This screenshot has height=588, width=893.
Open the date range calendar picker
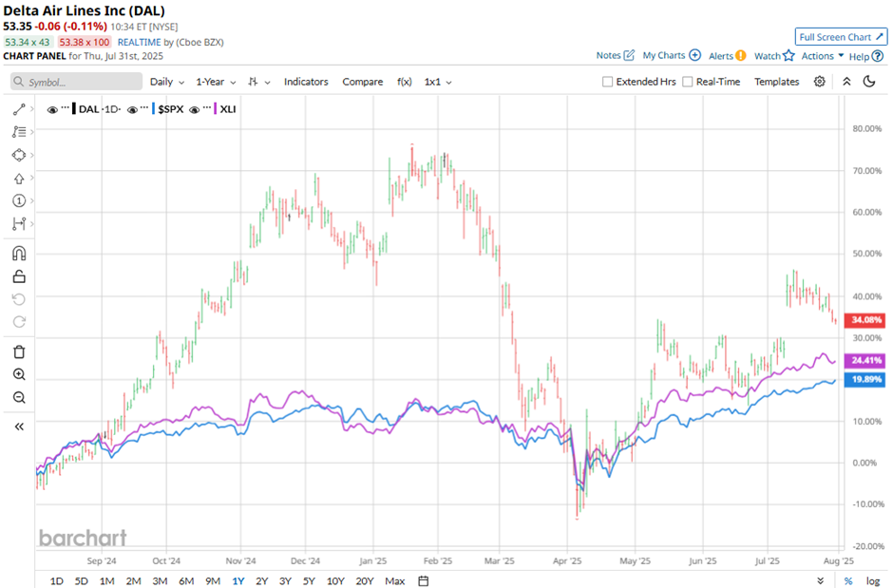423,580
